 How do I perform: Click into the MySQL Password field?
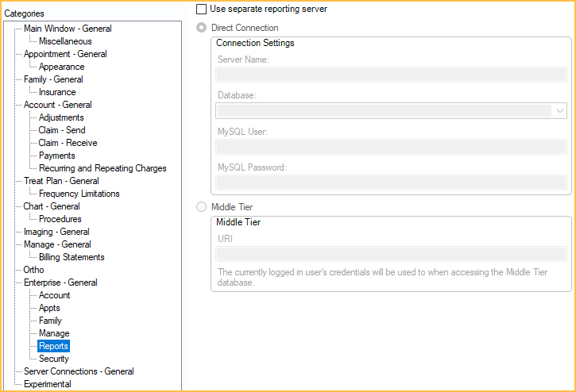tap(391, 183)
